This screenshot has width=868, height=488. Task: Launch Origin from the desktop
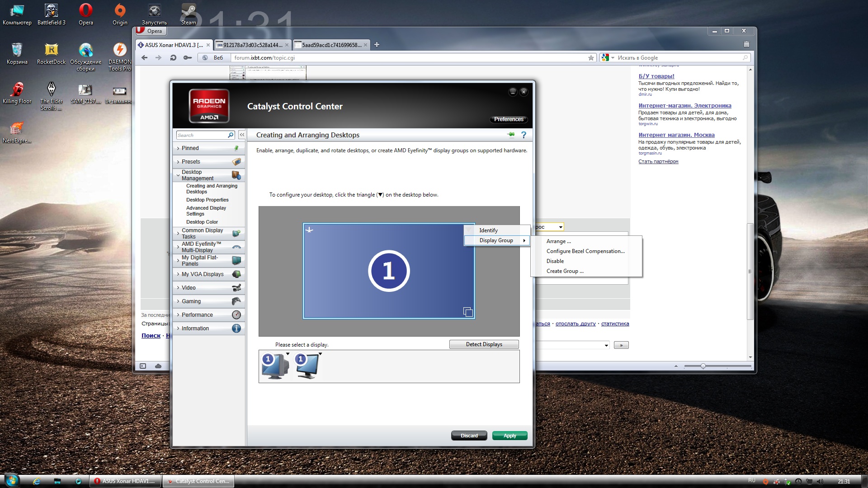(120, 14)
